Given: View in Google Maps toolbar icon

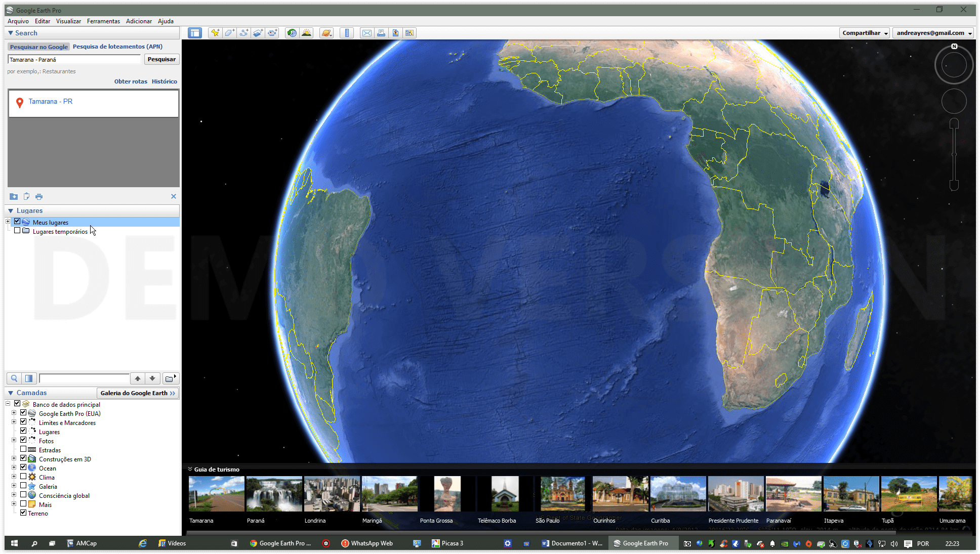Looking at the screenshot, I should [410, 33].
